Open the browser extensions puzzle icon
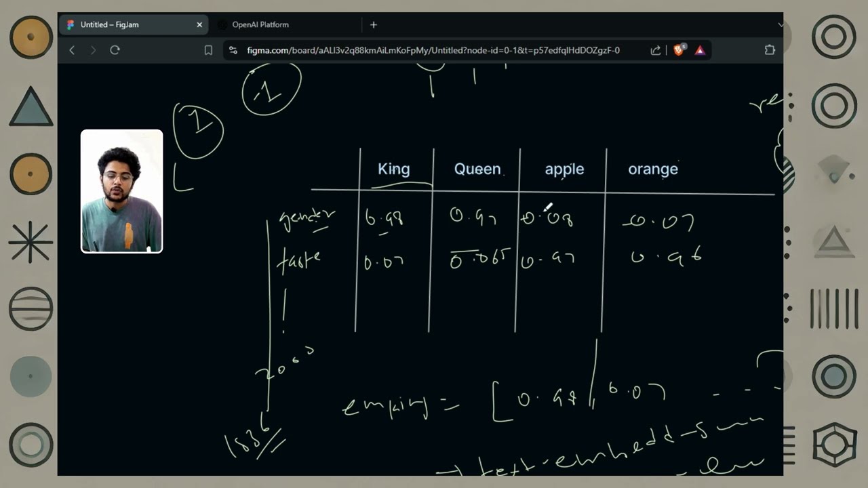Screen dimensions: 868x488 [x=770, y=50]
